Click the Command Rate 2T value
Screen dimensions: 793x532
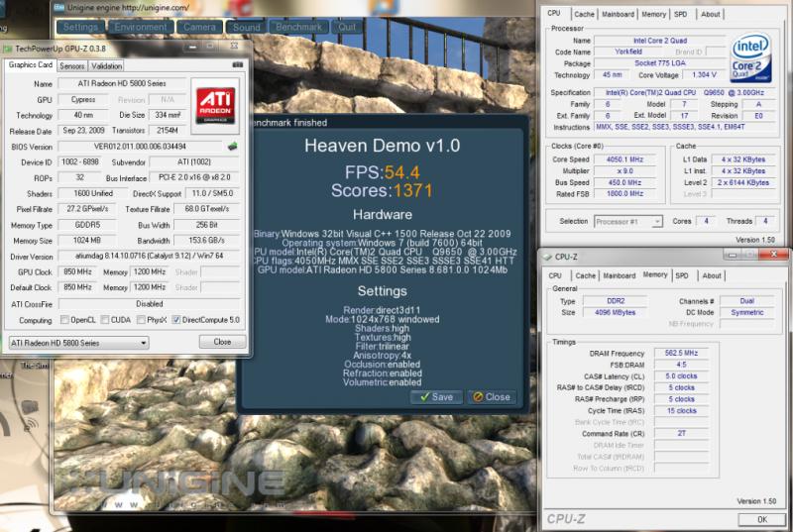coord(681,433)
